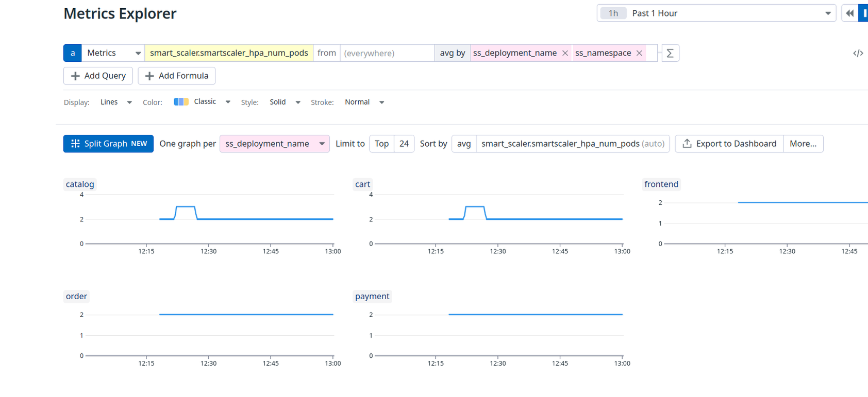Click Add Query button
868x397 pixels.
point(98,76)
